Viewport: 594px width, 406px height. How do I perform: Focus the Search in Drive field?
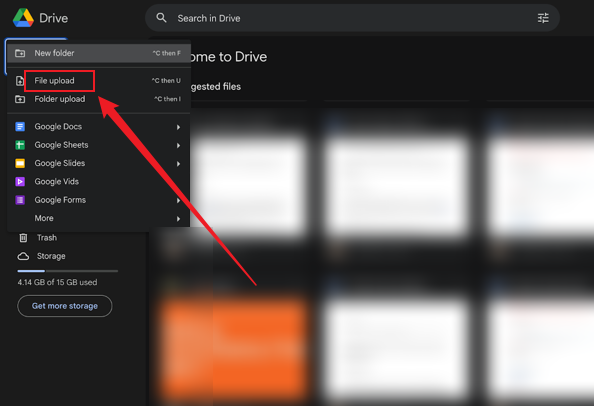point(352,18)
